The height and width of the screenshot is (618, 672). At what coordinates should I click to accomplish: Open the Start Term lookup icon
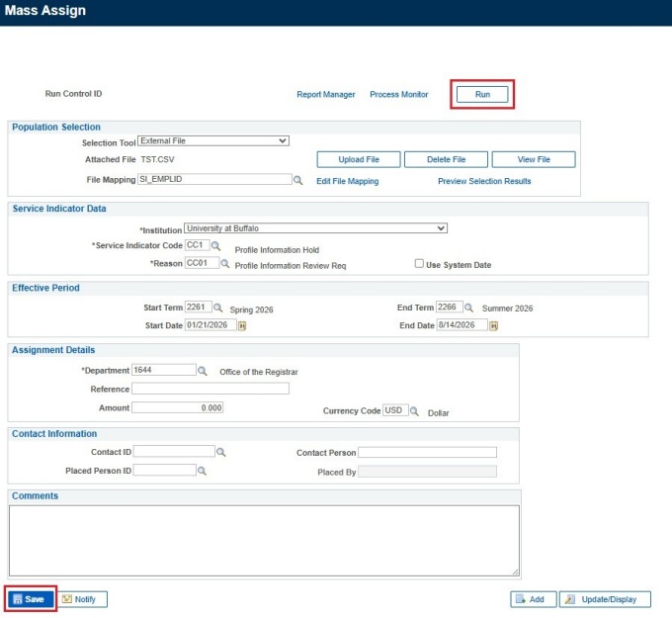(219, 308)
